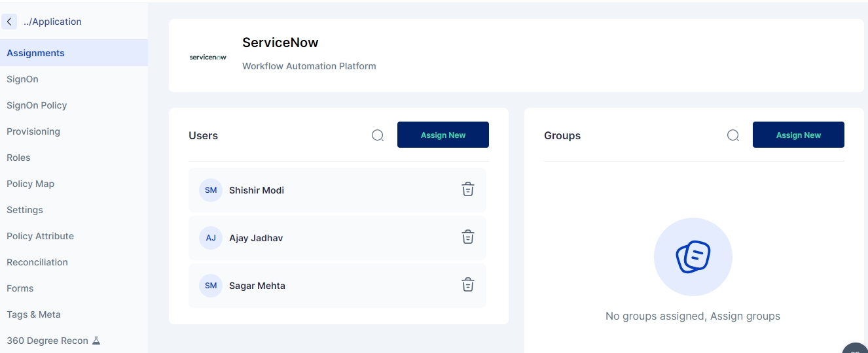Delete Shishir Modi using the trash icon
868x353 pixels.
tap(467, 190)
